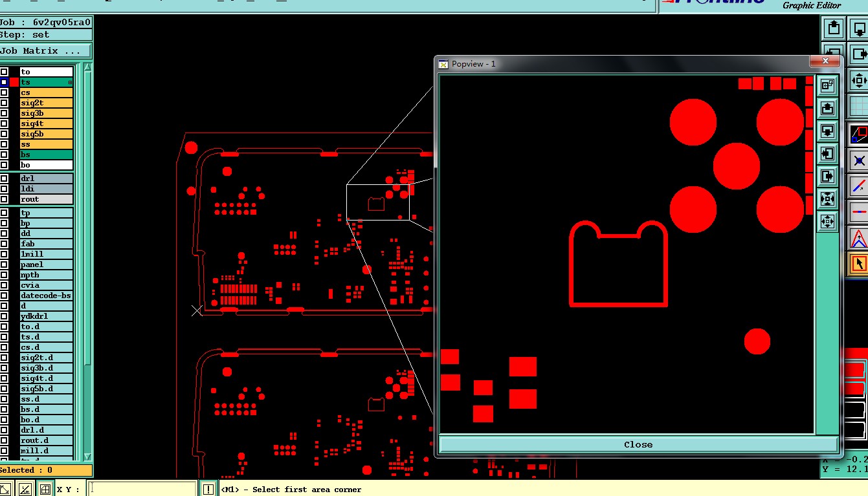This screenshot has width=868, height=496.
Task: Select the fab layer row
Action: pos(46,244)
